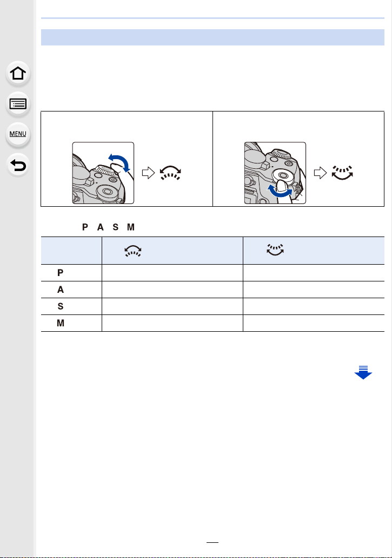
Task: Open the table of contents list icon
Action: (18, 104)
